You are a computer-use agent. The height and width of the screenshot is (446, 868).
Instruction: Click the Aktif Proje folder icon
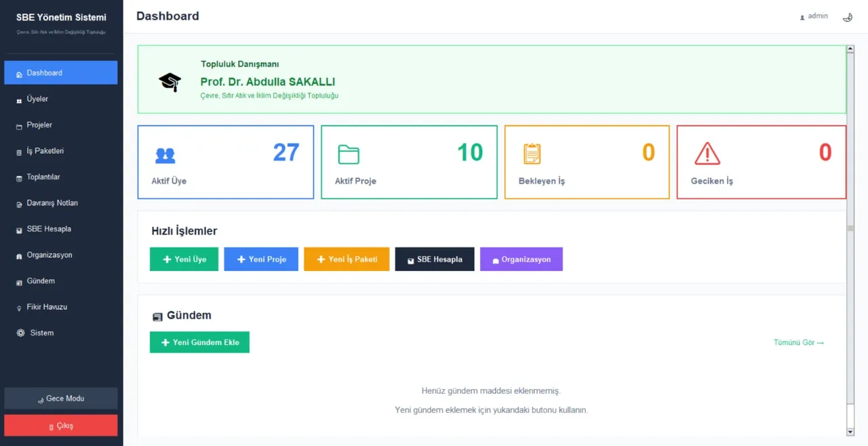coord(349,155)
